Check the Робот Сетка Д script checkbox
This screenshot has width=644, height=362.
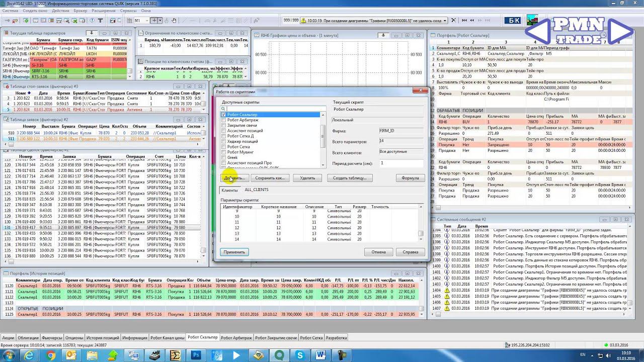click(223, 136)
